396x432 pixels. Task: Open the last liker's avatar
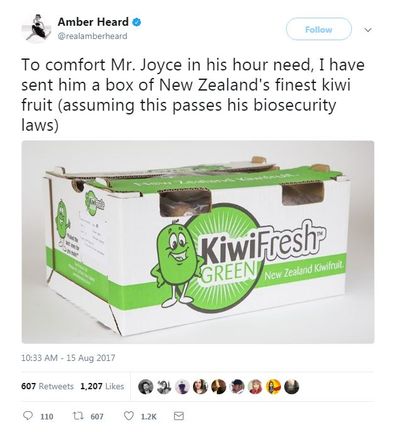coord(292,387)
